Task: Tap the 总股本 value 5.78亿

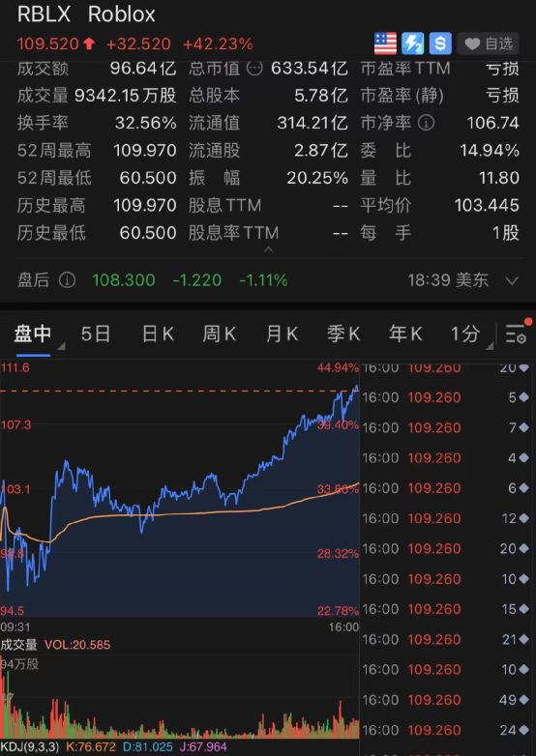Action: 321,96
